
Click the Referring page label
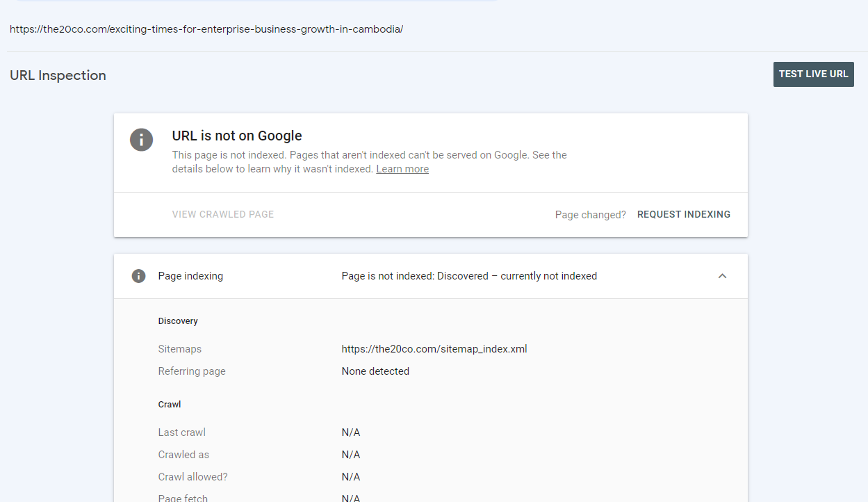click(x=192, y=371)
